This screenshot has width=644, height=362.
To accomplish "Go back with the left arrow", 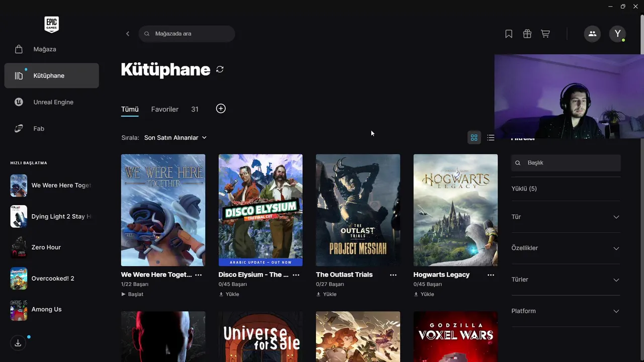I will (128, 34).
